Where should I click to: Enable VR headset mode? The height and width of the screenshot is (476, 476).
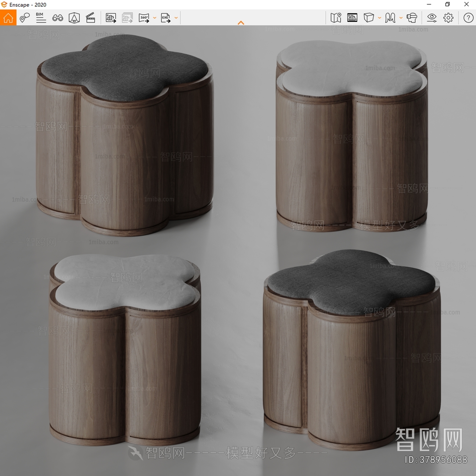tap(412, 18)
